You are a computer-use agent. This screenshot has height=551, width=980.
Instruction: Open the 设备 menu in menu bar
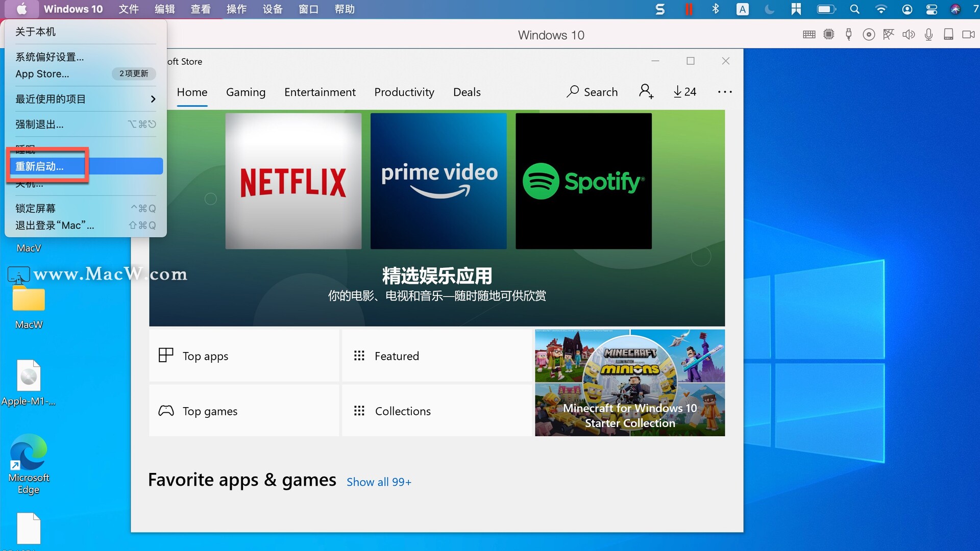tap(273, 9)
